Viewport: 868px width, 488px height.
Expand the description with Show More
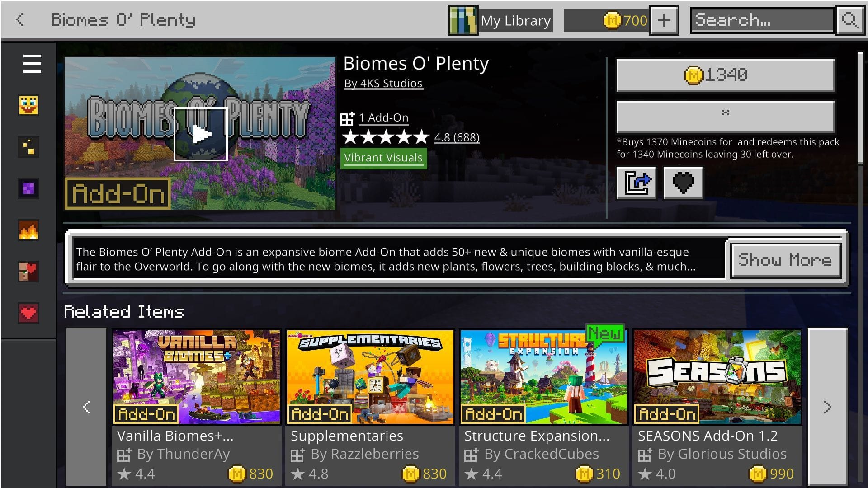pyautogui.click(x=786, y=260)
